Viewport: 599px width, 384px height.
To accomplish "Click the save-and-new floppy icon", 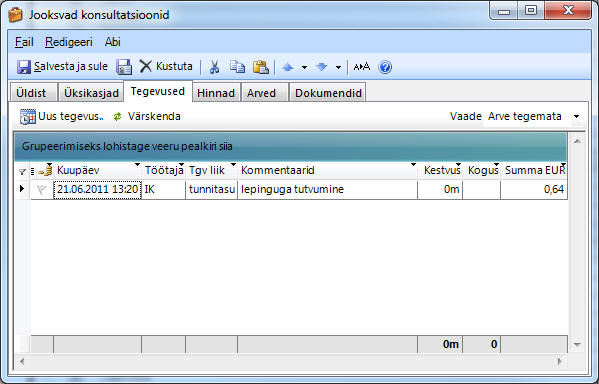I will point(124,67).
